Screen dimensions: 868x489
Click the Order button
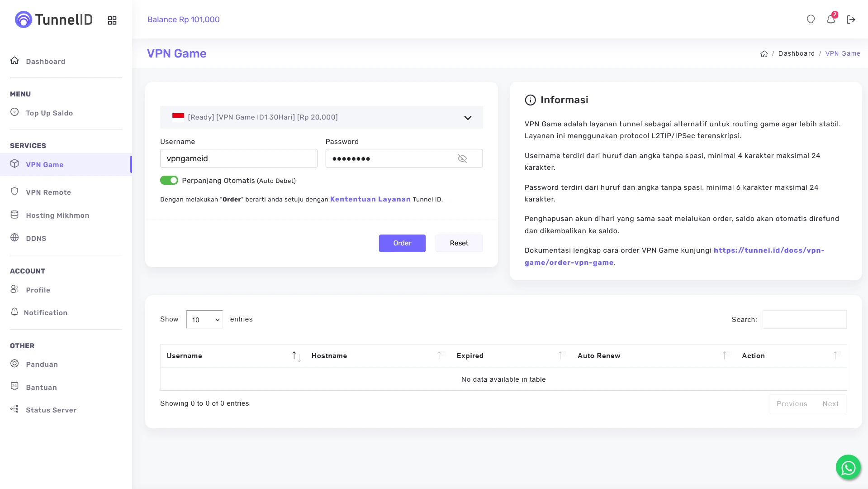pyautogui.click(x=402, y=243)
